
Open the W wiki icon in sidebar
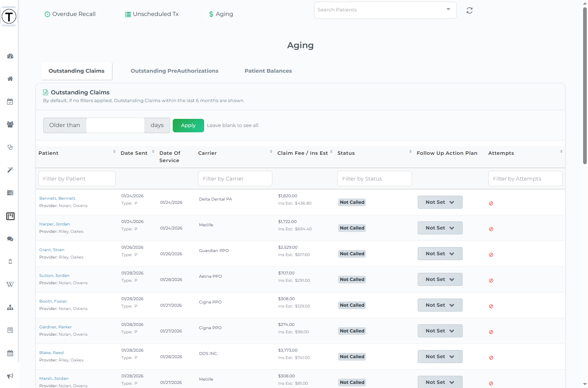pyautogui.click(x=10, y=284)
